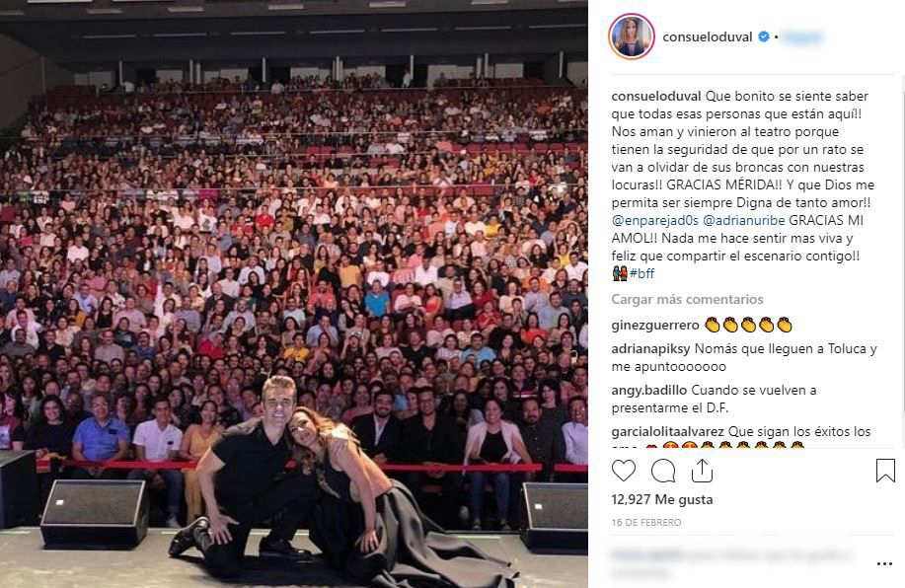Open the @adrianuribe mention
The image size is (905, 588).
[744, 220]
